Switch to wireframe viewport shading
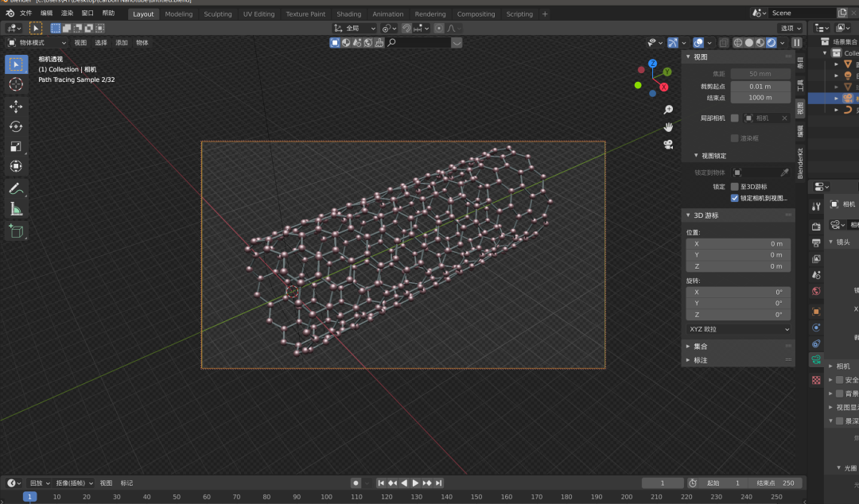This screenshot has height=504, width=859. [x=738, y=43]
